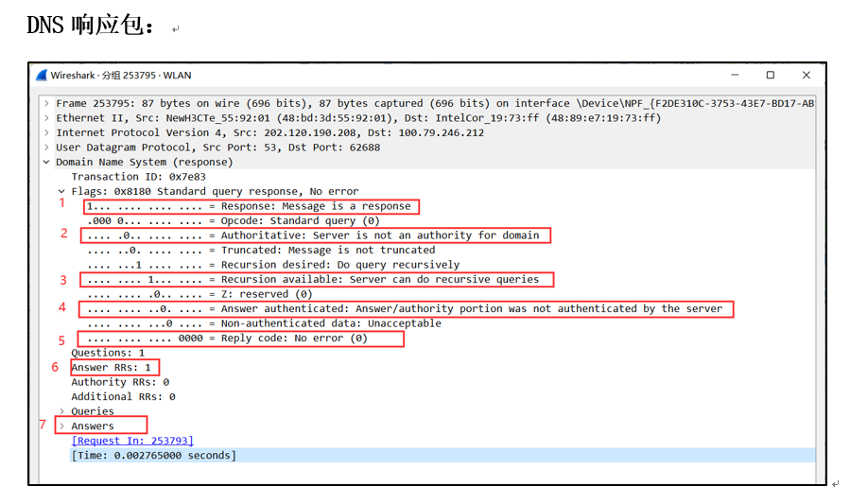Select the Authoritative flag row
850x504 pixels.
313,235
